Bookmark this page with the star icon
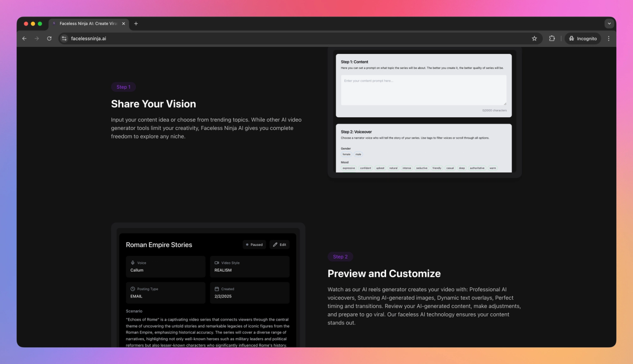Image resolution: width=633 pixels, height=364 pixels. [534, 39]
